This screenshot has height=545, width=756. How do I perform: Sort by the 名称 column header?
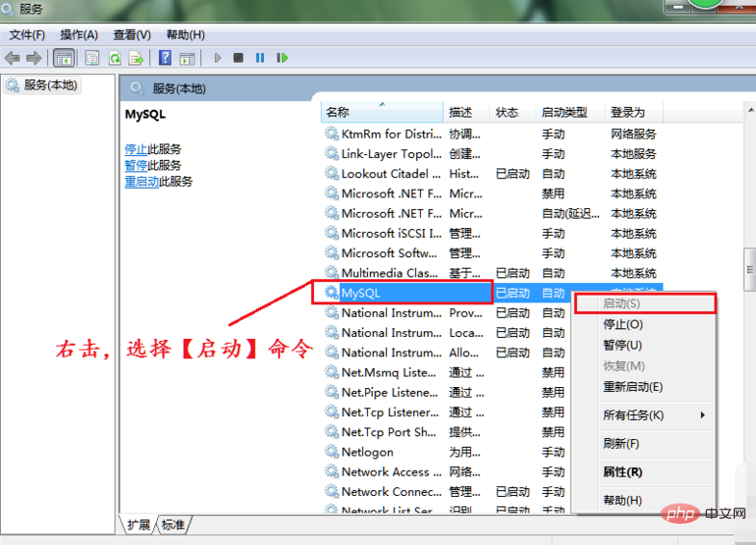(x=382, y=113)
